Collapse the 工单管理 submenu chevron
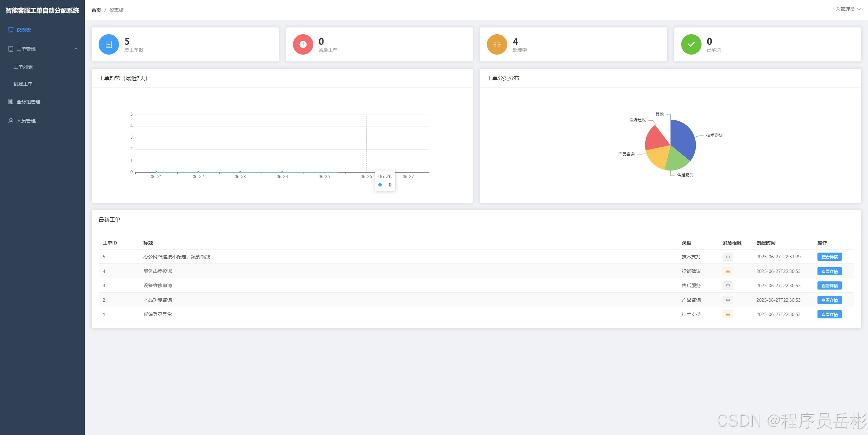 pos(76,49)
